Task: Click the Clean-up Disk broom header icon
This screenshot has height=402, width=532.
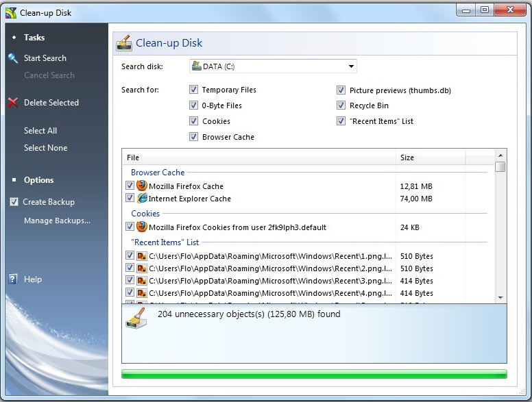Action: (124, 43)
